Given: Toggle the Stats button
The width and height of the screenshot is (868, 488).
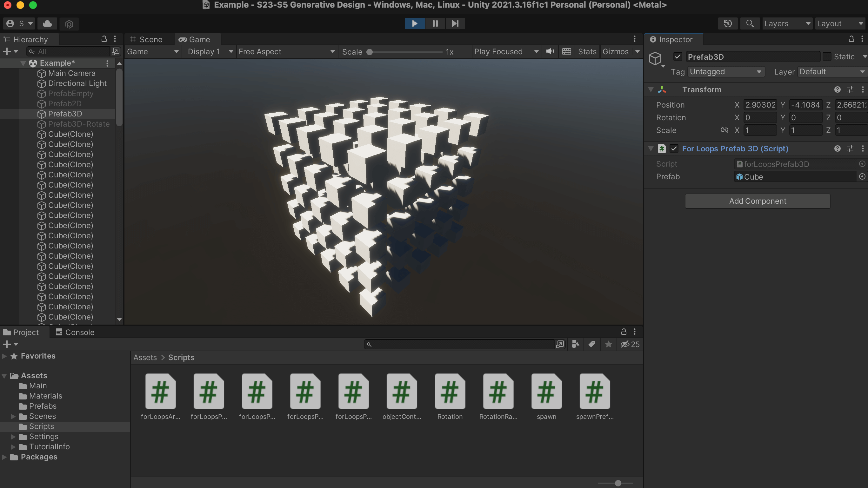Looking at the screenshot, I should (x=587, y=51).
